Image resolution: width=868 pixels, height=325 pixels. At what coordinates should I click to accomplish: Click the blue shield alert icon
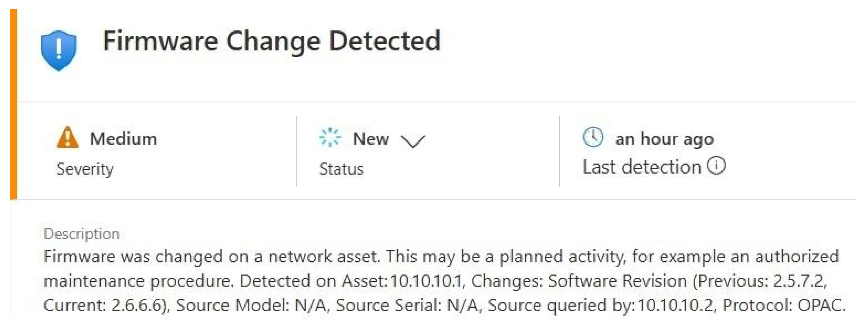point(59,50)
